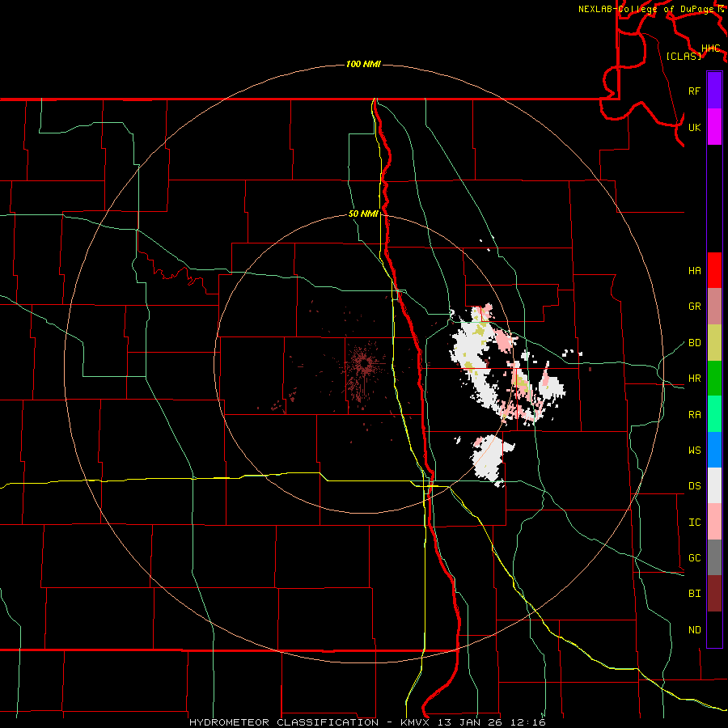728x728 pixels.
Task: Click the 'RA' legend label
Action: [x=694, y=415]
